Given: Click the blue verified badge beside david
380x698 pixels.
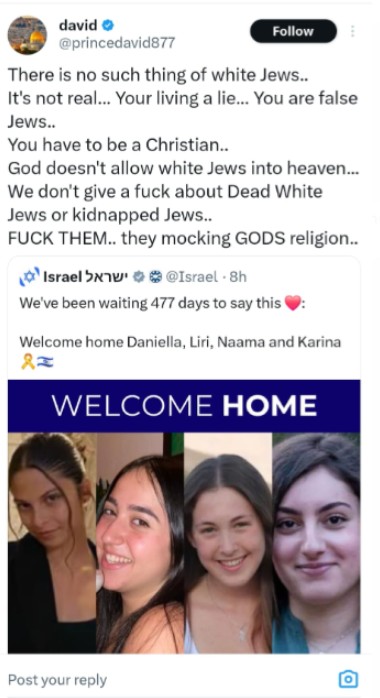Looking at the screenshot, I should click(x=108, y=26).
